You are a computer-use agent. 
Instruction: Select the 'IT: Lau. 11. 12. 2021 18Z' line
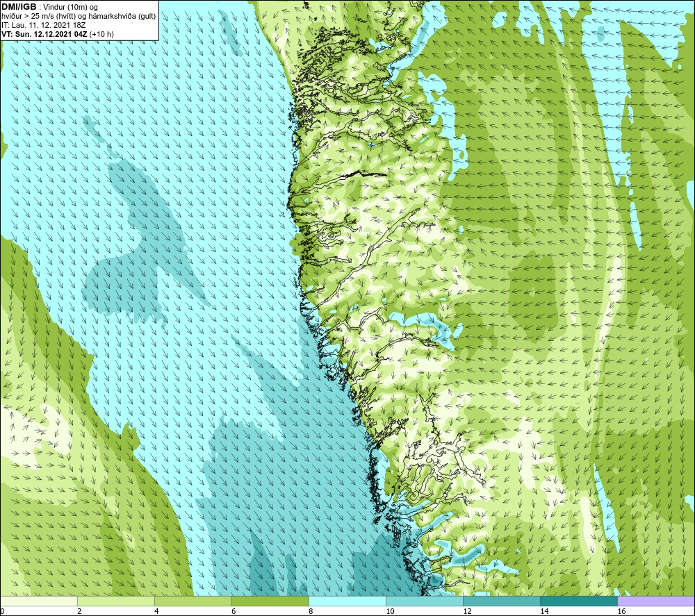coord(43,25)
